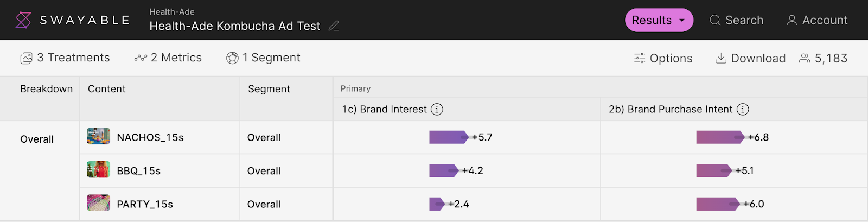Click NACHOS_15s Brand Interest +5.7 bar
The image size is (868, 222).
click(449, 137)
